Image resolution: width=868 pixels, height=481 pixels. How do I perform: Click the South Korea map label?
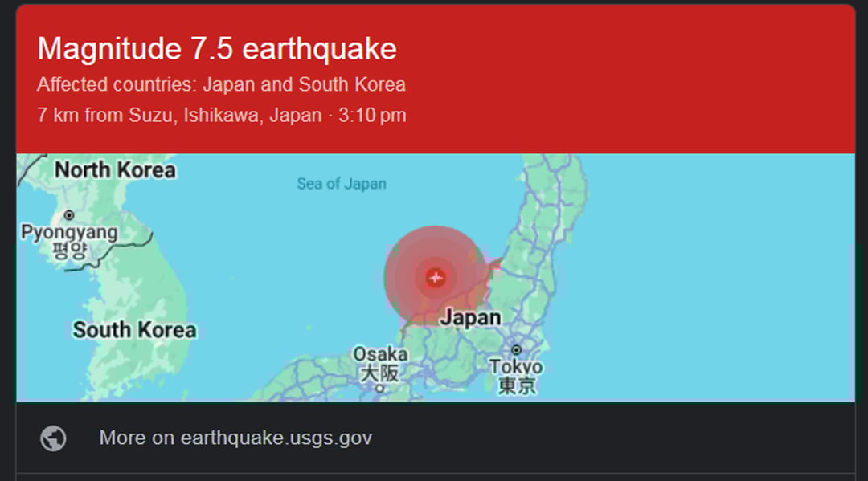[x=134, y=330]
